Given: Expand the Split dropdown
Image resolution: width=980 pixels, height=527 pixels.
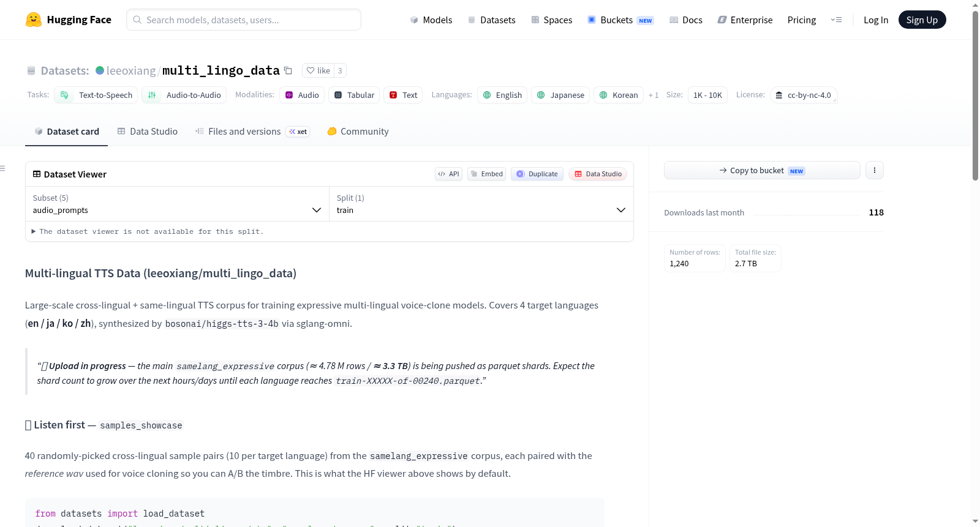Looking at the screenshot, I should tap(481, 204).
